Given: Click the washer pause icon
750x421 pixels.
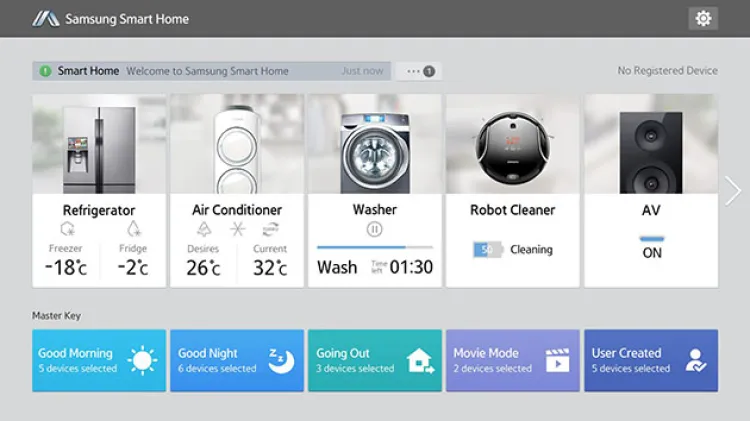Looking at the screenshot, I should tap(374, 229).
